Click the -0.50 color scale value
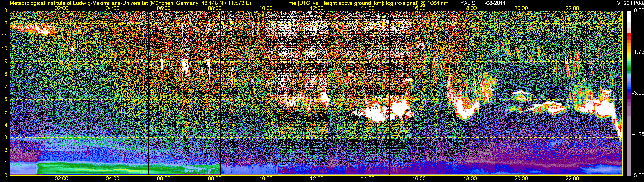The height and width of the screenshot is (182, 644). (638, 11)
